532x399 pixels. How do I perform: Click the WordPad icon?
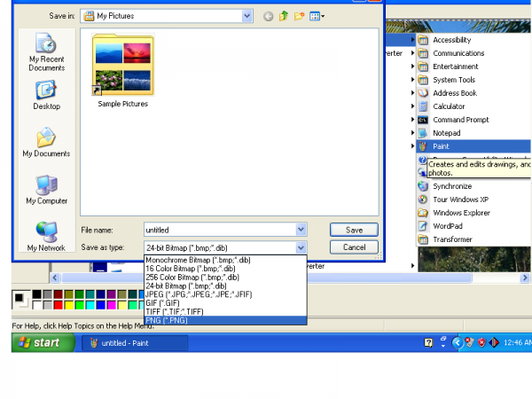click(x=423, y=226)
